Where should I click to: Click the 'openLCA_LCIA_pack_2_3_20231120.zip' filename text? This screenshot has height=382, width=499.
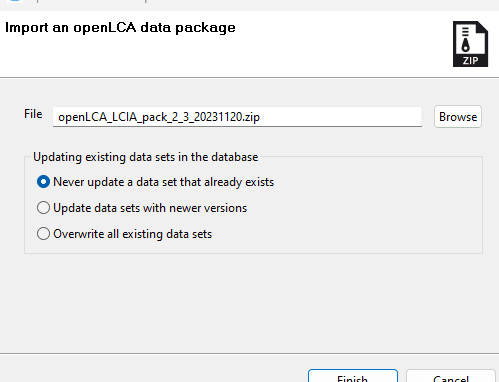click(159, 117)
